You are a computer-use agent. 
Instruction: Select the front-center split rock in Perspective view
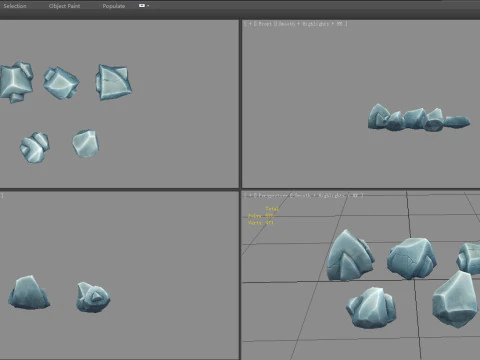[x=371, y=308]
